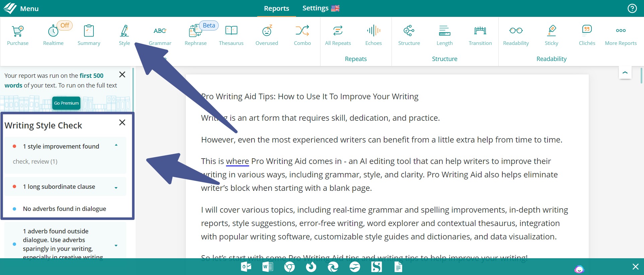The image size is (644, 275).
Task: Click the language flag next to Settings
Action: [335, 8]
